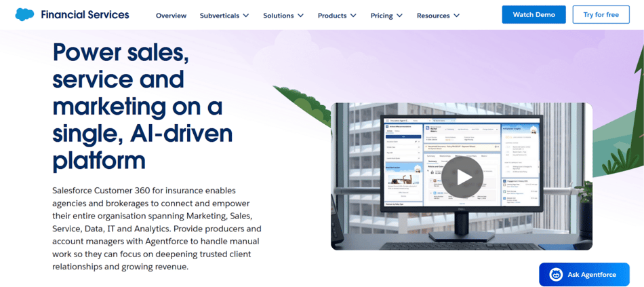The height and width of the screenshot is (287, 644).
Task: Click the "Salesforce Customer 360 for insurance" paragraph
Action: 157,229
